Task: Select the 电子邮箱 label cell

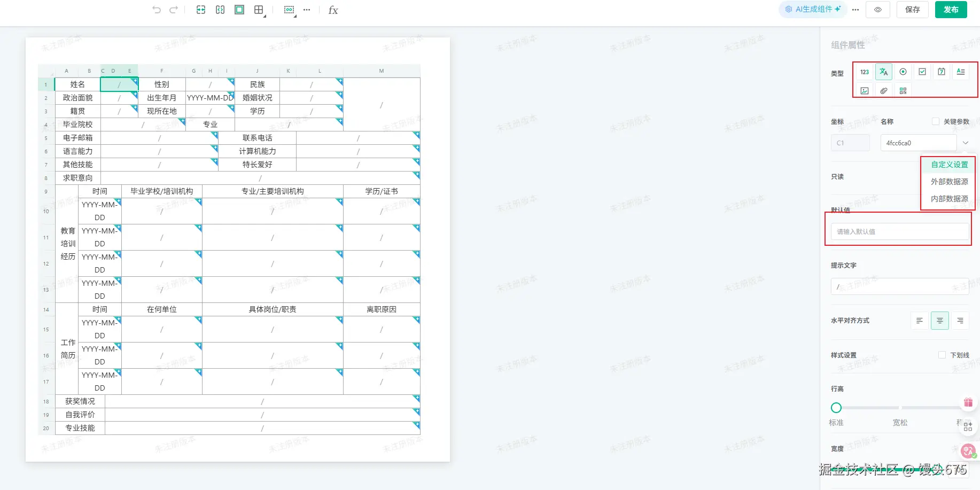Action: (x=77, y=138)
